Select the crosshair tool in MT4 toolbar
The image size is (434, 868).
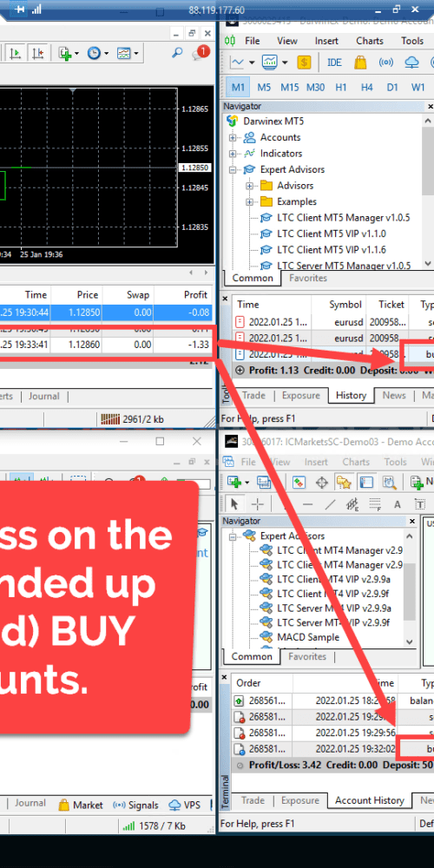point(258,503)
